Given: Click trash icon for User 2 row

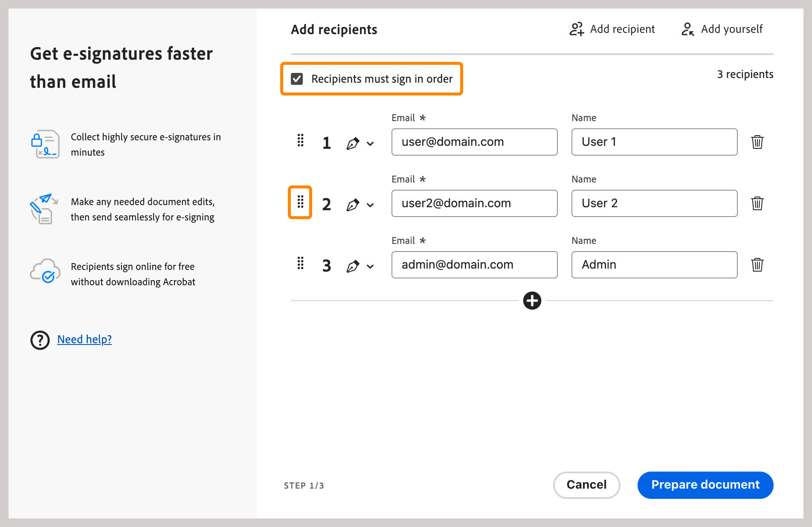Looking at the screenshot, I should 757,203.
